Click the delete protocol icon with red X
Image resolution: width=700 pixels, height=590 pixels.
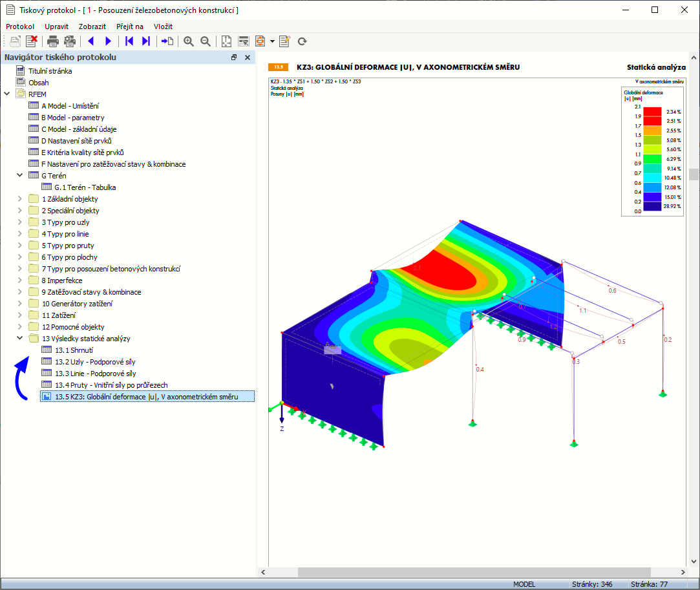click(x=32, y=41)
